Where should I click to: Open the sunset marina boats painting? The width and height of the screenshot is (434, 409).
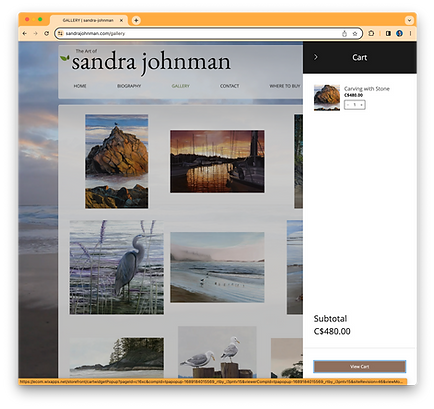(x=217, y=161)
